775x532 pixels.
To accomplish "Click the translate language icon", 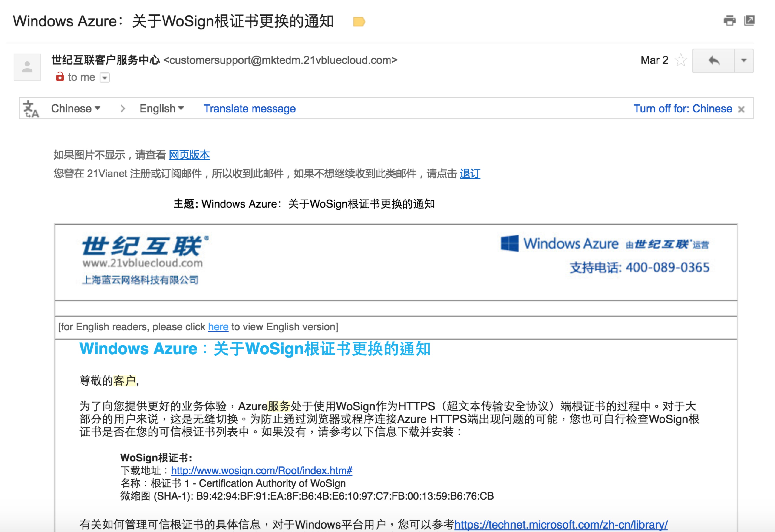I will (x=31, y=109).
